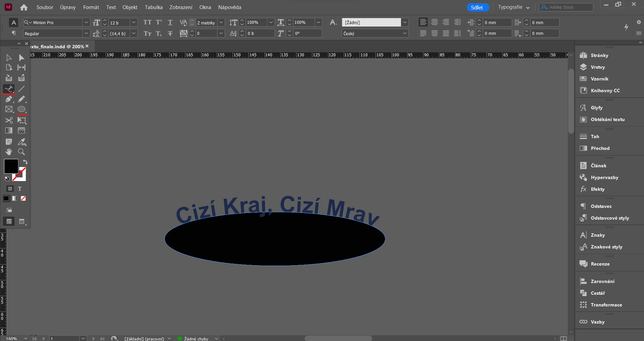Open the Minion Pro font dropdown
Screen dimensions: 644x341
[86, 22]
